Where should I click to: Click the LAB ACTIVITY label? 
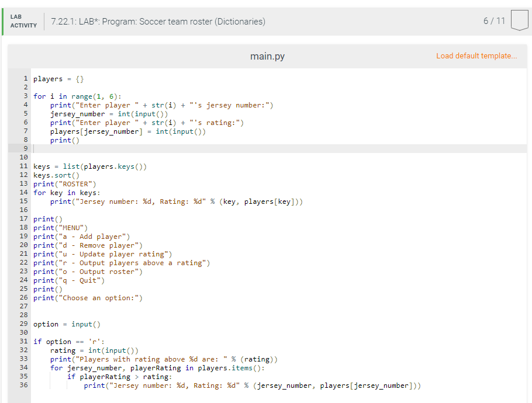(x=23, y=22)
